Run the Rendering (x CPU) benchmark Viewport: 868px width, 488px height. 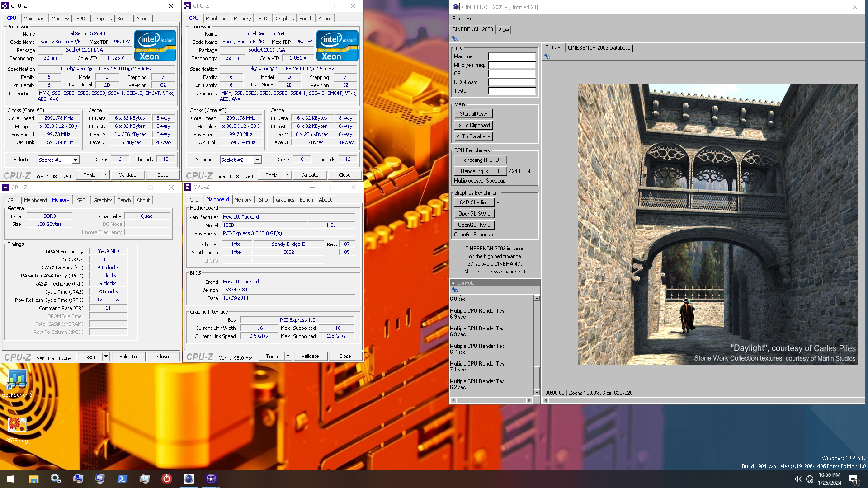click(481, 171)
